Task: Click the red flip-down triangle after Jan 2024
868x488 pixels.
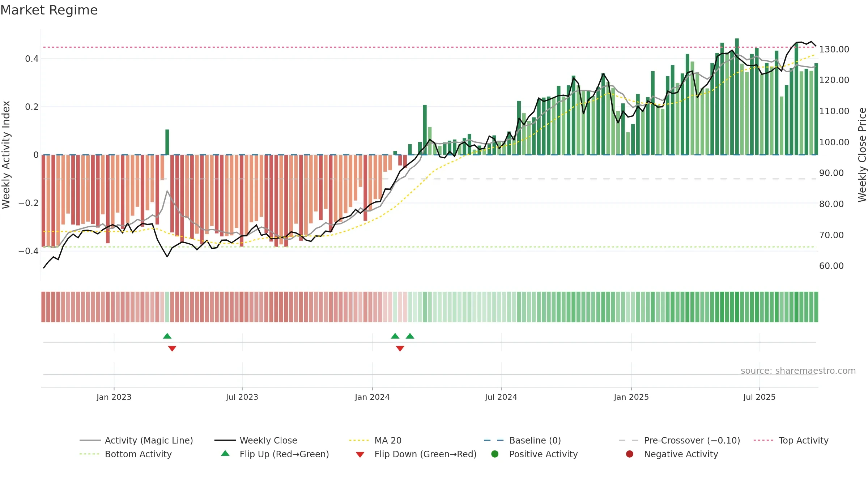Action: 400,348
